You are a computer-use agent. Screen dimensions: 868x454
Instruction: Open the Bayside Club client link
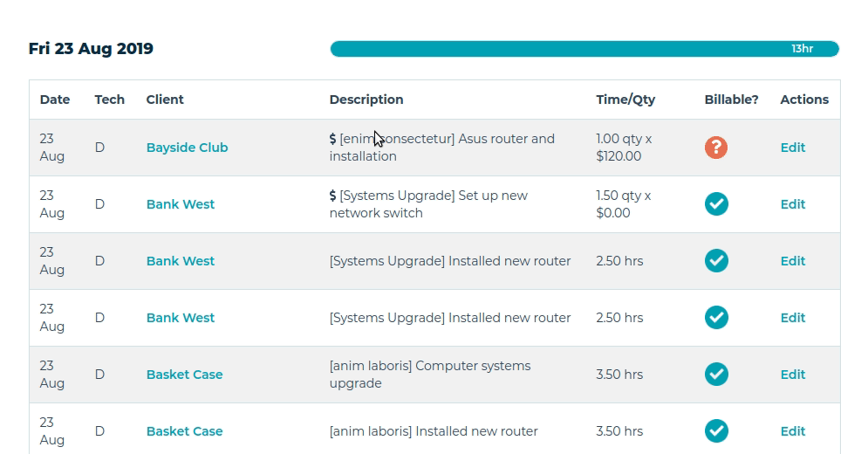point(187,148)
